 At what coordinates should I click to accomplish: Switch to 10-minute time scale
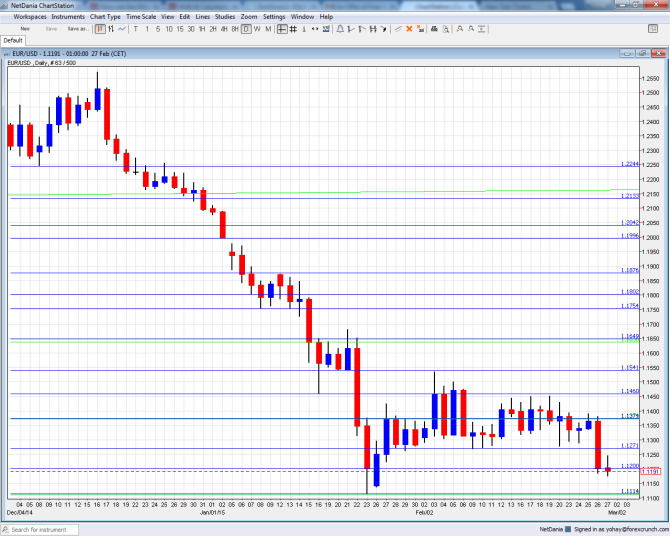pos(169,29)
